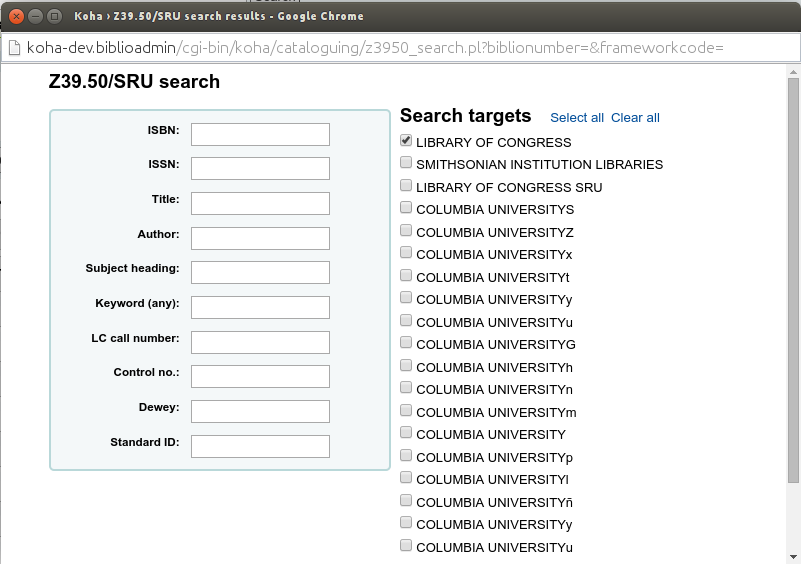Select the COLUMBIA UNIVERSITYZ target checkbox

point(406,231)
